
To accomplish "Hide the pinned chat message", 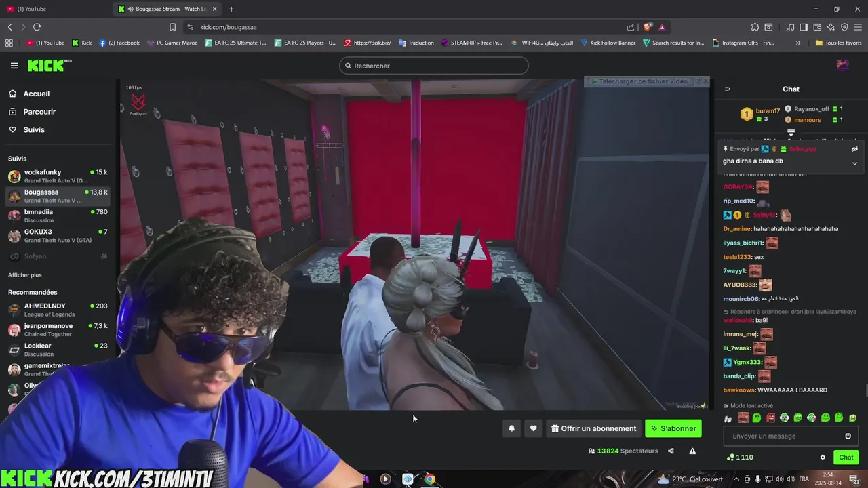I will 854,149.
